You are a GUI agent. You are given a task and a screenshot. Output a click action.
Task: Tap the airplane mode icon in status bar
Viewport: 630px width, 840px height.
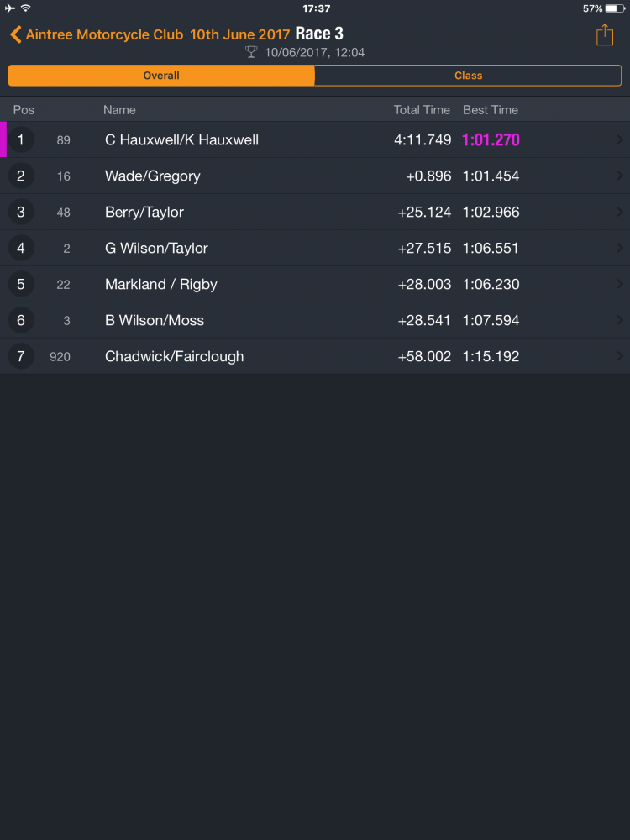coord(10,8)
